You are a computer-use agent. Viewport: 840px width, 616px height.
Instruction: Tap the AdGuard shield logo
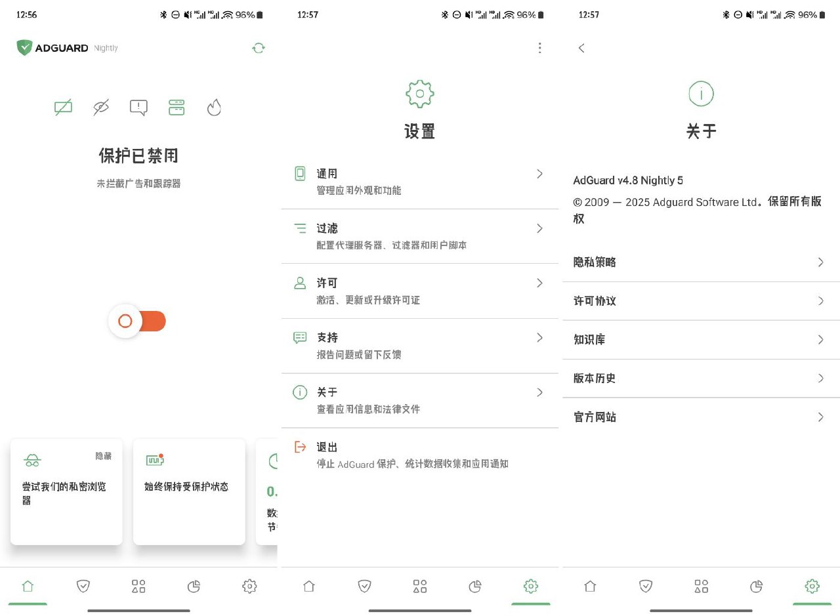click(24, 48)
